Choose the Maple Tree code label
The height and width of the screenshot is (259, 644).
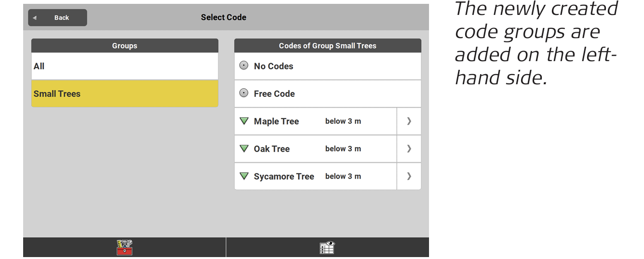click(x=276, y=122)
